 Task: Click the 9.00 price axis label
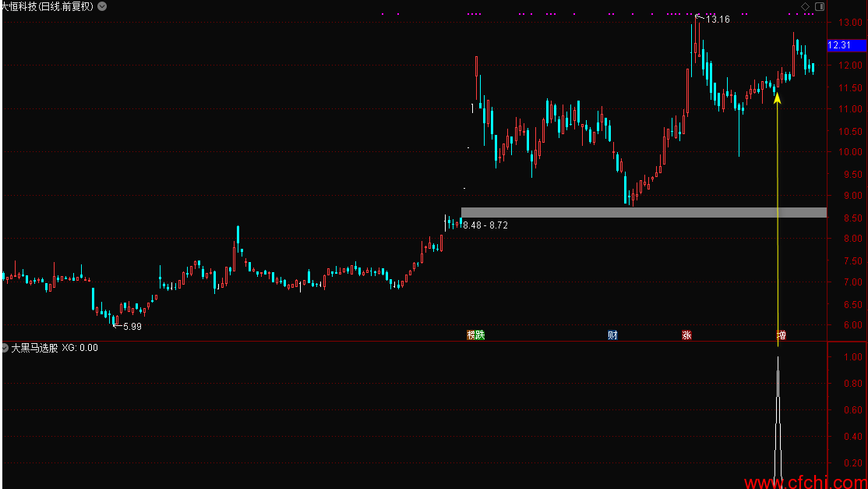pos(853,196)
